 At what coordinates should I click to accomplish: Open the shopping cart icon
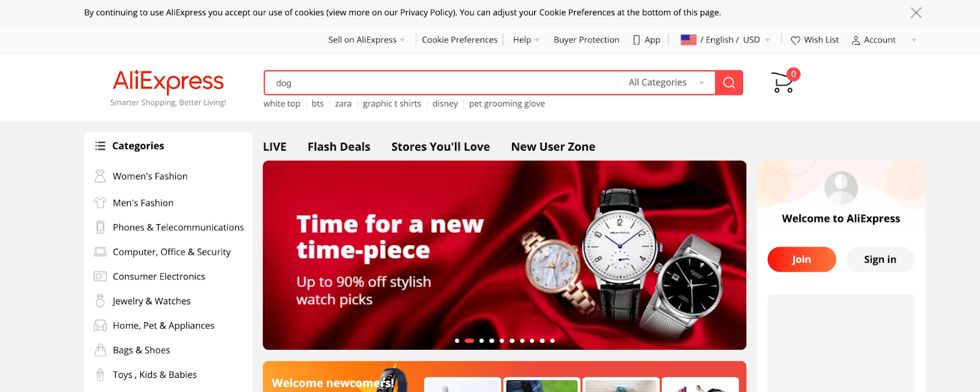click(x=783, y=83)
